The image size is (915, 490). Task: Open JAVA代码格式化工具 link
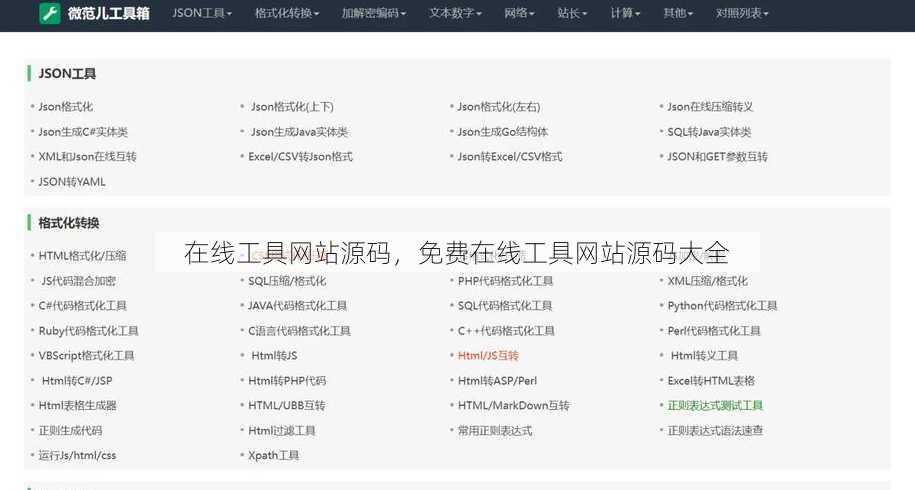click(x=298, y=306)
